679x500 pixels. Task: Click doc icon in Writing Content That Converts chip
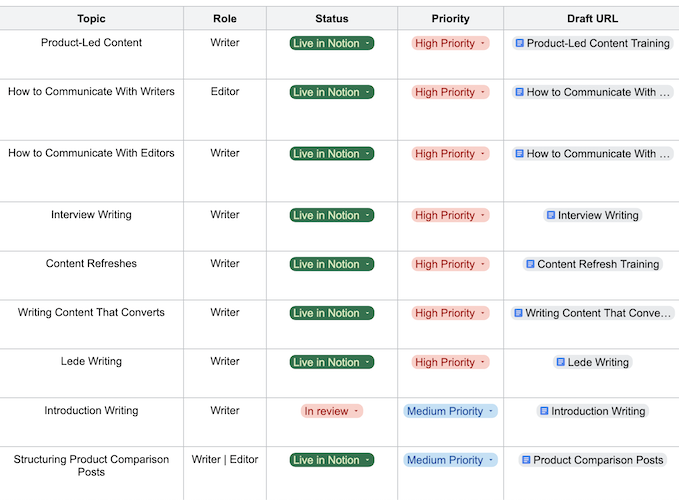(518, 313)
